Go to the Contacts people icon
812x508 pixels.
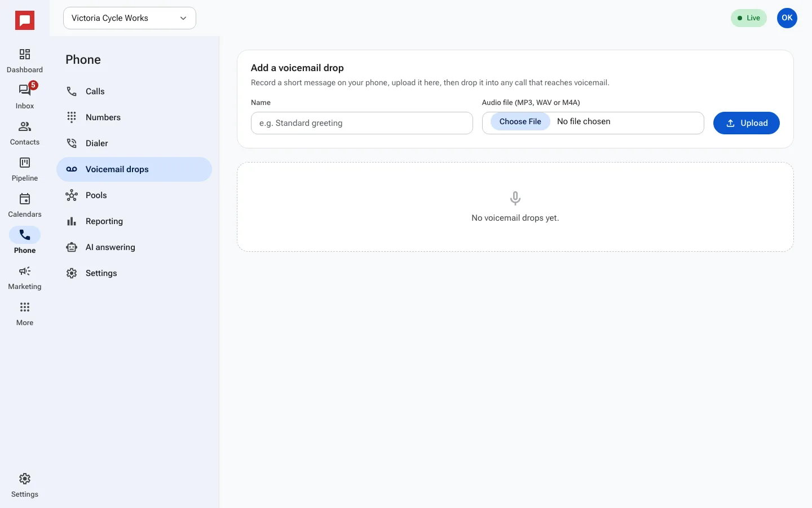pyautogui.click(x=25, y=126)
